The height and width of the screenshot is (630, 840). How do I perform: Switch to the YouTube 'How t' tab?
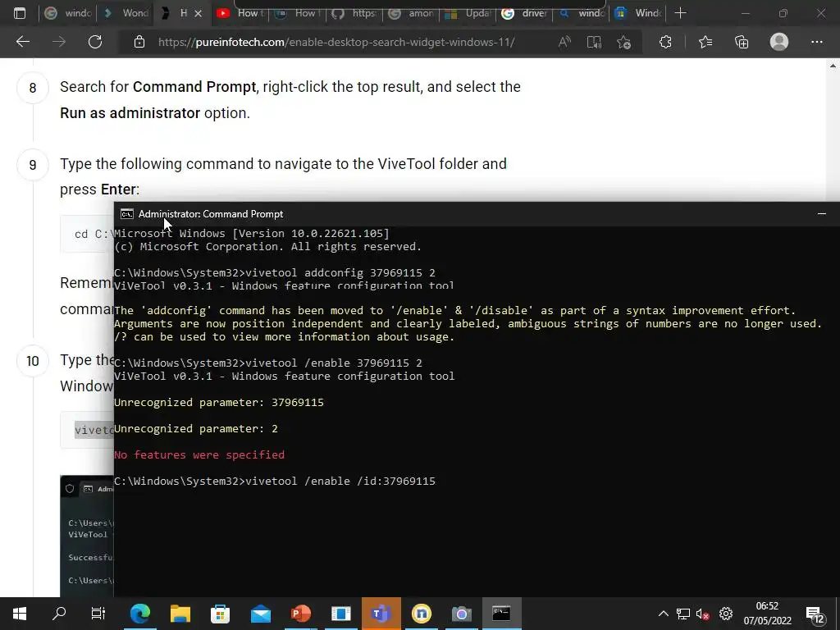pyautogui.click(x=240, y=13)
